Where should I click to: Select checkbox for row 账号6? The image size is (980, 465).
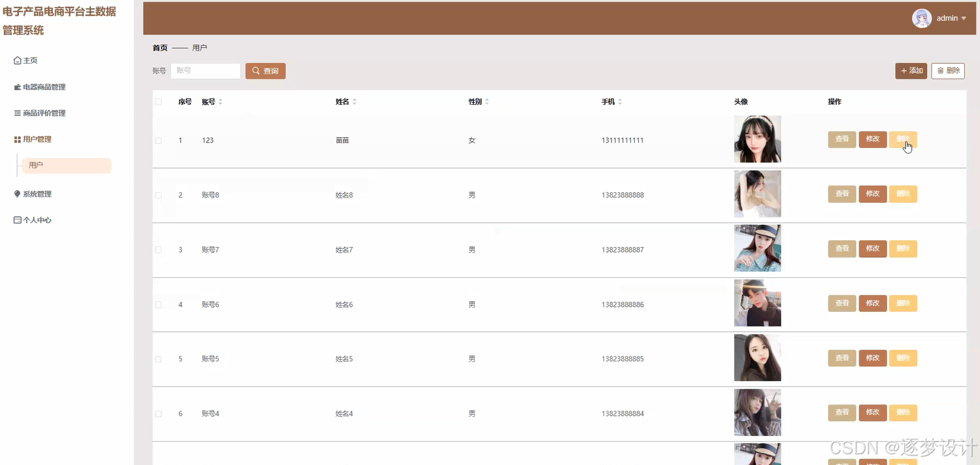pyautogui.click(x=159, y=305)
